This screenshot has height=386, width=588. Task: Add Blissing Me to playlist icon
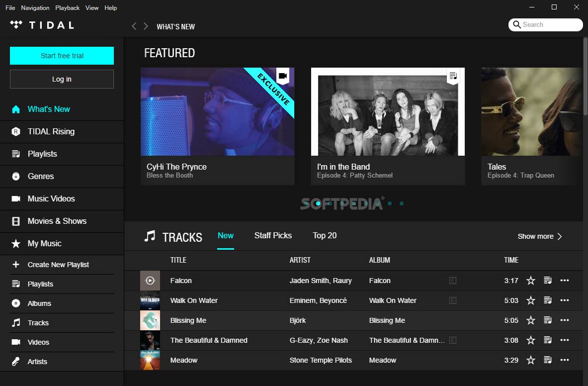coord(548,320)
